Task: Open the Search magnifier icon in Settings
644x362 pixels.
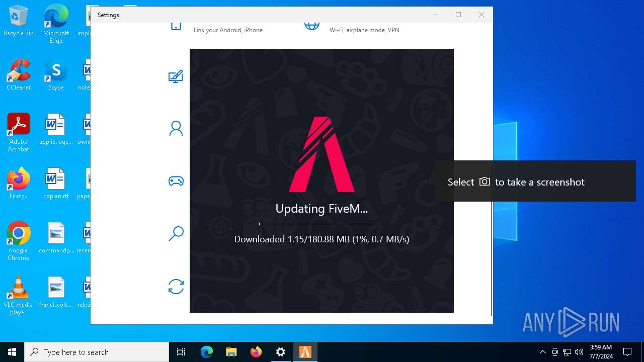Action: point(176,234)
